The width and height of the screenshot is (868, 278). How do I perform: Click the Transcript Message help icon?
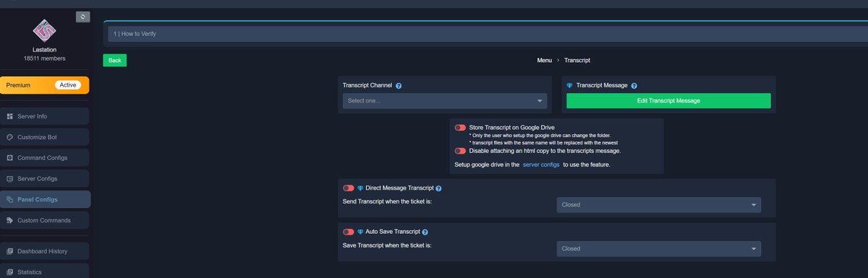634,86
